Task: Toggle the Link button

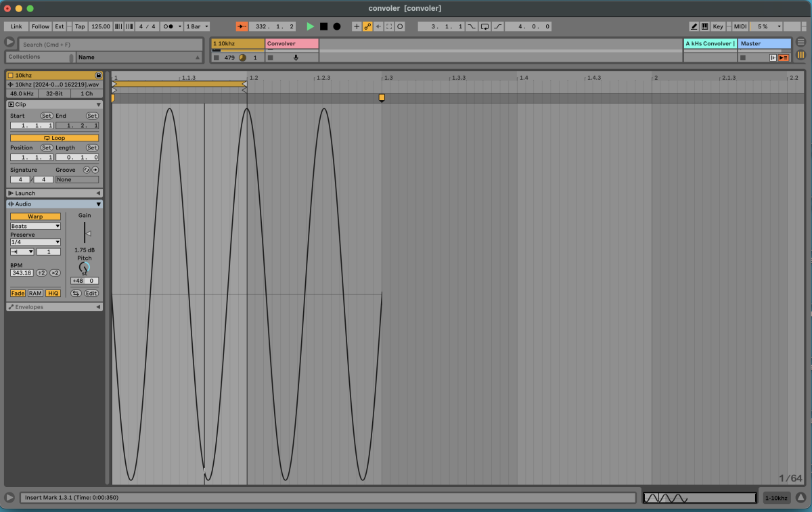Action: [x=16, y=26]
